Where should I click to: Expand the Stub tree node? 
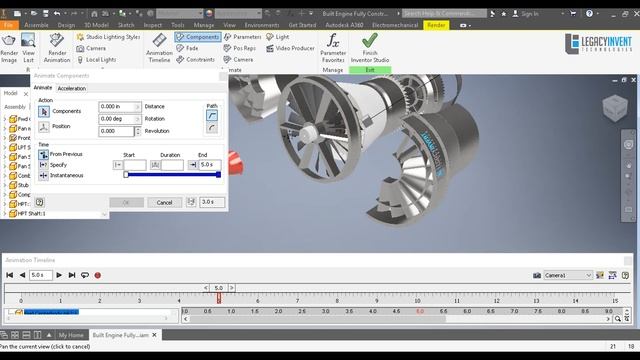point(5,185)
